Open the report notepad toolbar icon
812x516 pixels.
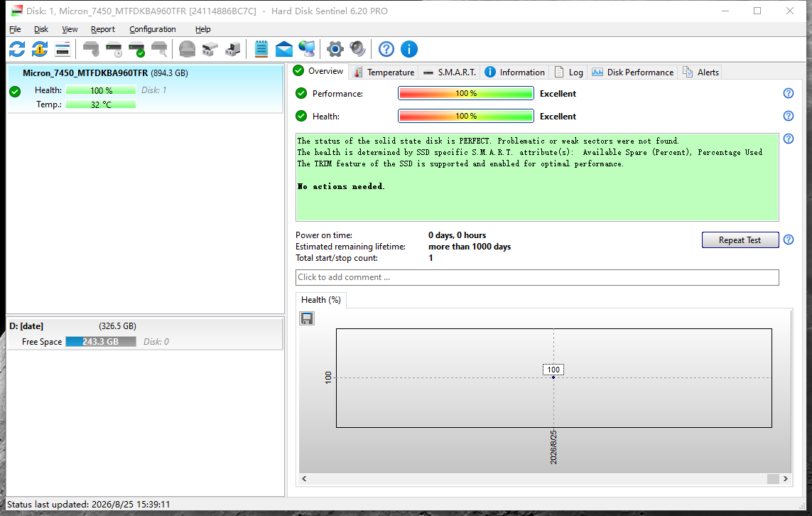[x=261, y=49]
